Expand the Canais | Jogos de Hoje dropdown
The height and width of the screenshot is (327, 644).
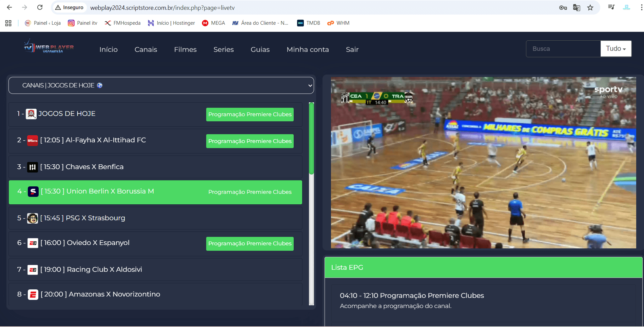(x=161, y=85)
